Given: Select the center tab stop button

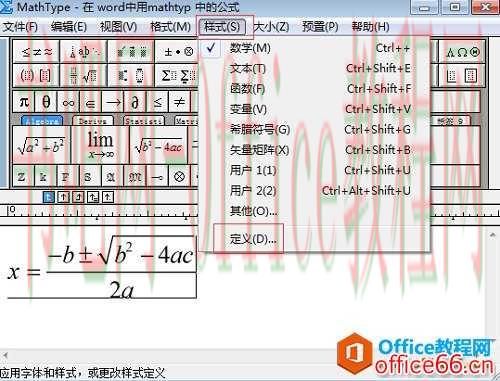Looking at the screenshot, I should click(x=63, y=197).
